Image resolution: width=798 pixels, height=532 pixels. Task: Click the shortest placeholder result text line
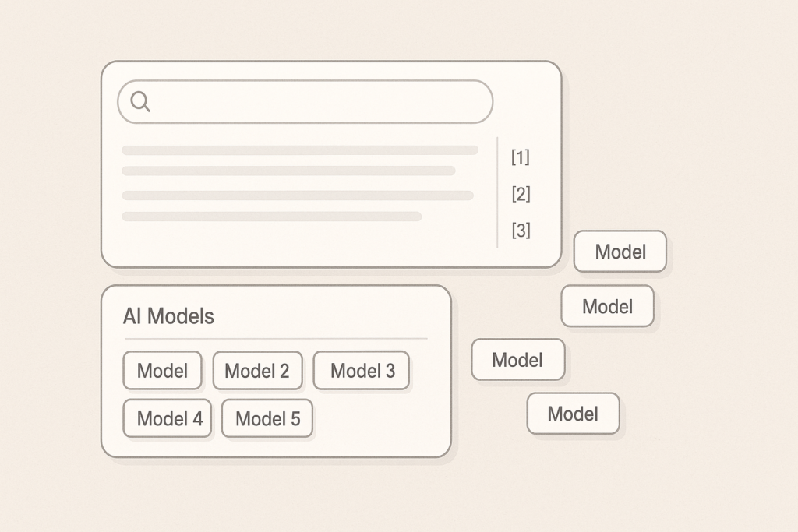272,217
